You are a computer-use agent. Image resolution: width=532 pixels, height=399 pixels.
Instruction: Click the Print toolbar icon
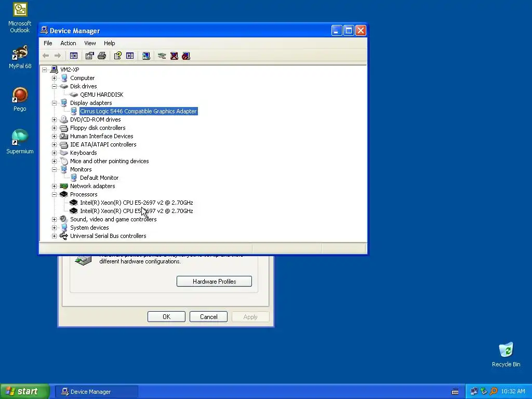click(102, 56)
